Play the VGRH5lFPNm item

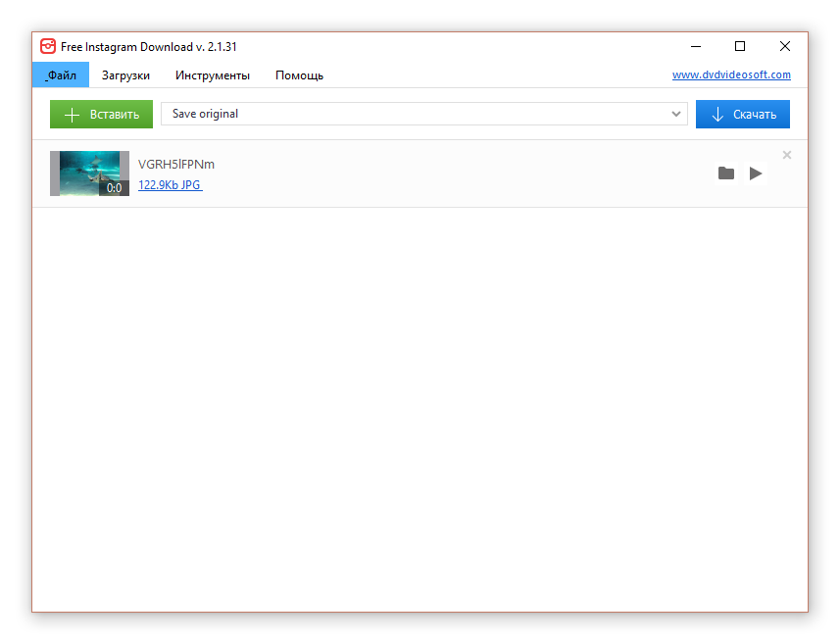pyautogui.click(x=756, y=173)
